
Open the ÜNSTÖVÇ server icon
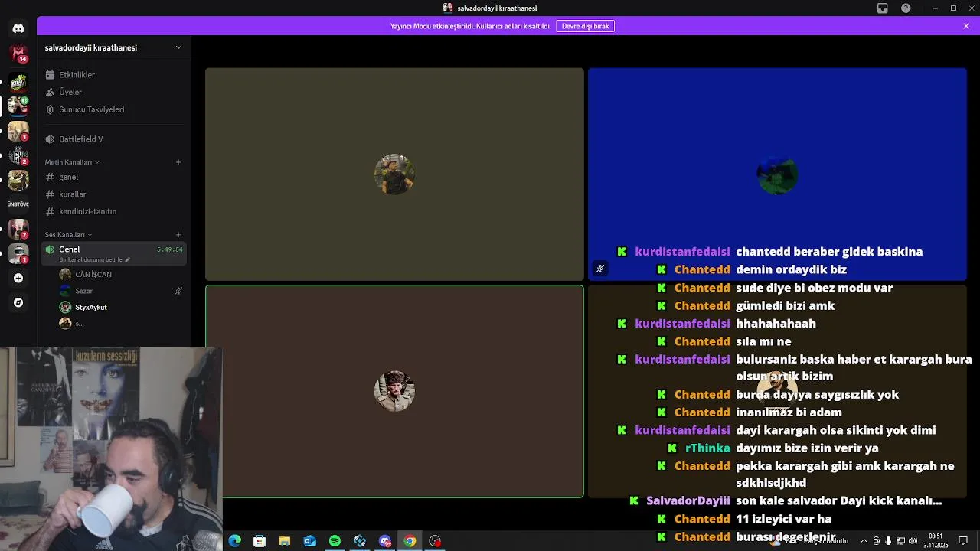[x=18, y=204]
